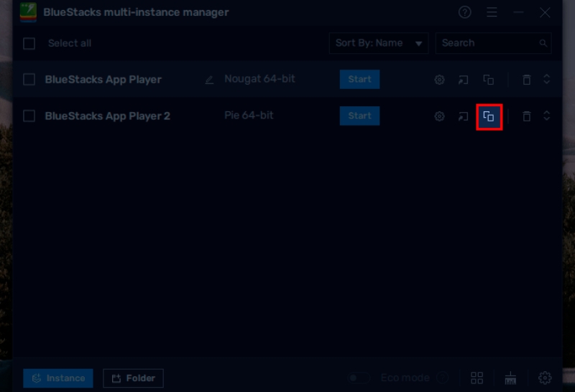Open multi-instance manager settings gear
The height and width of the screenshot is (392, 575).
point(545,378)
